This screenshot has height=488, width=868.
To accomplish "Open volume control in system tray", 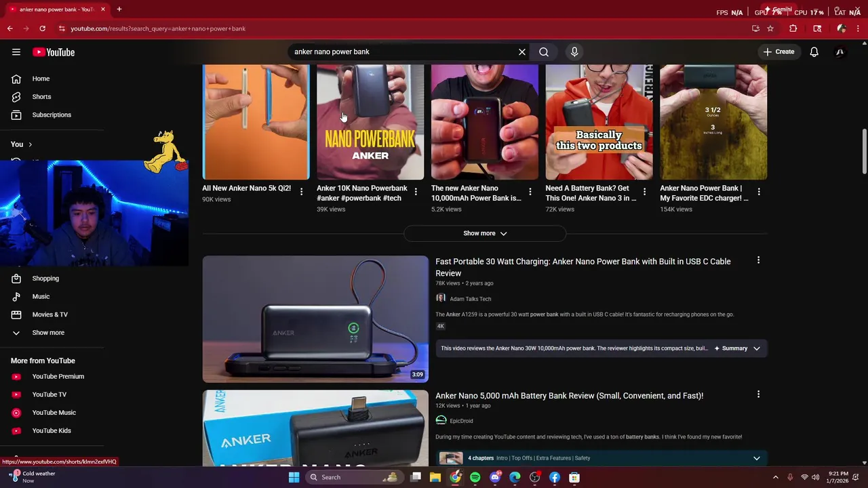I will 816,477.
